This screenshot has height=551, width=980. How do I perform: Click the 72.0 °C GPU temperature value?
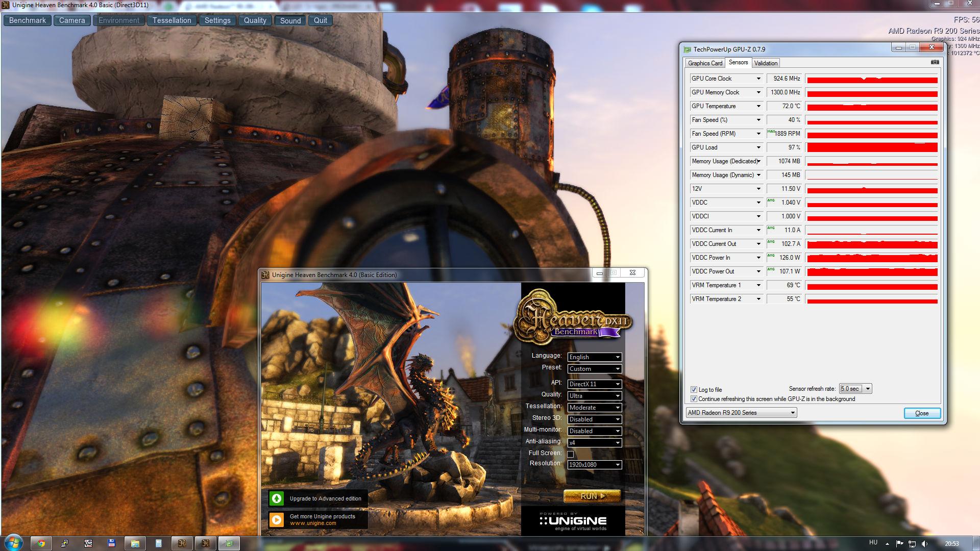[784, 106]
